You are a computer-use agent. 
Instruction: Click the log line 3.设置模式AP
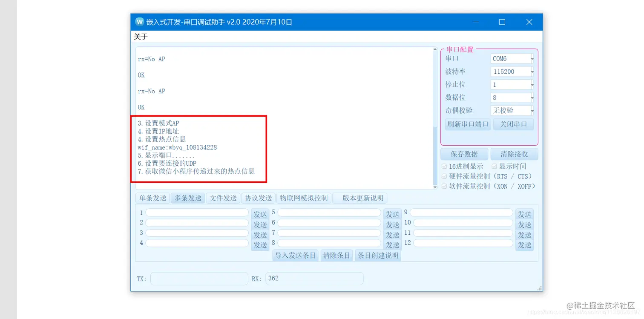pyautogui.click(x=158, y=123)
